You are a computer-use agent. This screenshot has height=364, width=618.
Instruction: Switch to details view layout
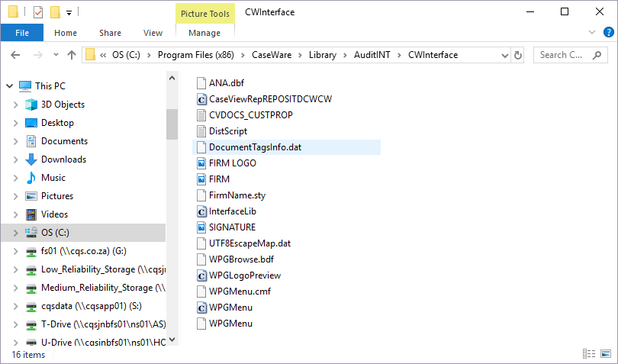click(589, 354)
